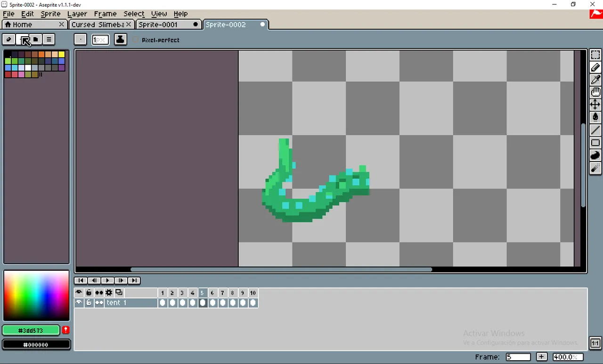Image resolution: width=603 pixels, height=364 pixels.
Task: Open the Edit menu
Action: coord(27,14)
